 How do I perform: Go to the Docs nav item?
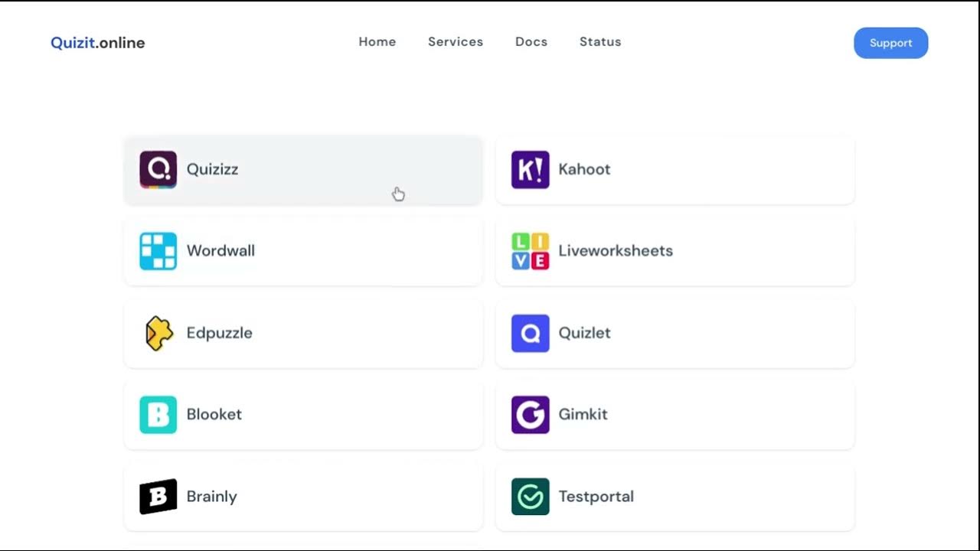531,42
